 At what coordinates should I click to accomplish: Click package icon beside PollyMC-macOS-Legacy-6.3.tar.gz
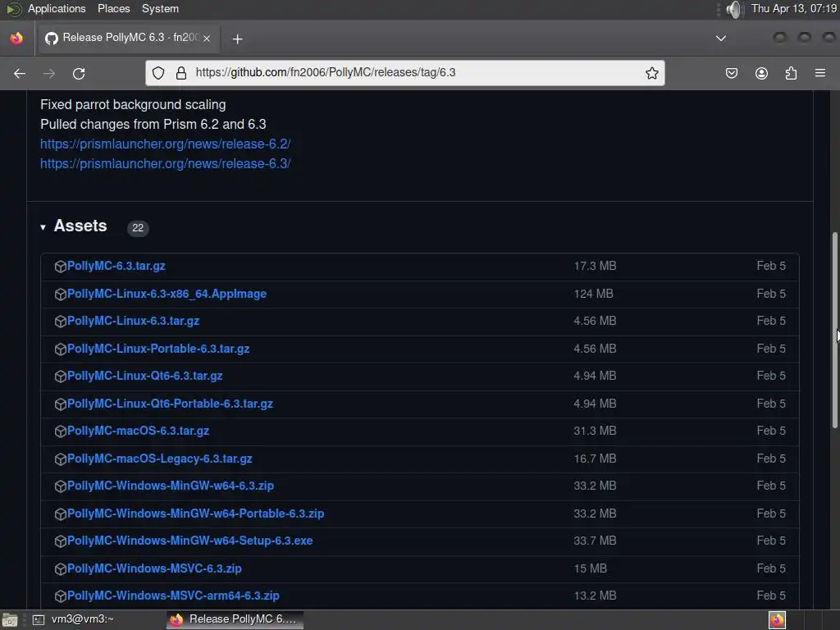point(61,459)
